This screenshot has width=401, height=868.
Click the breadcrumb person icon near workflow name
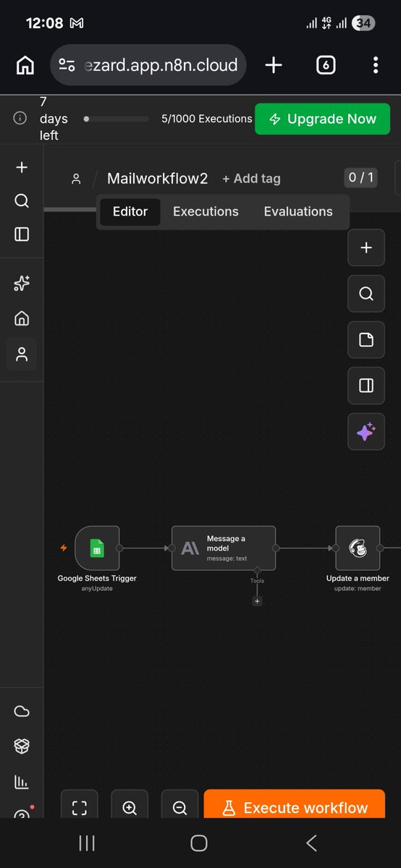(76, 179)
